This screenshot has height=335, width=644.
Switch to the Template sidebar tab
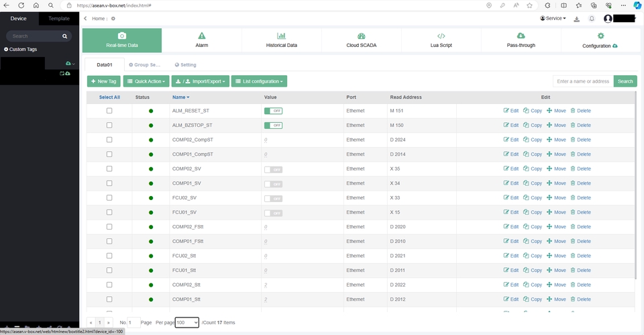[x=59, y=19]
